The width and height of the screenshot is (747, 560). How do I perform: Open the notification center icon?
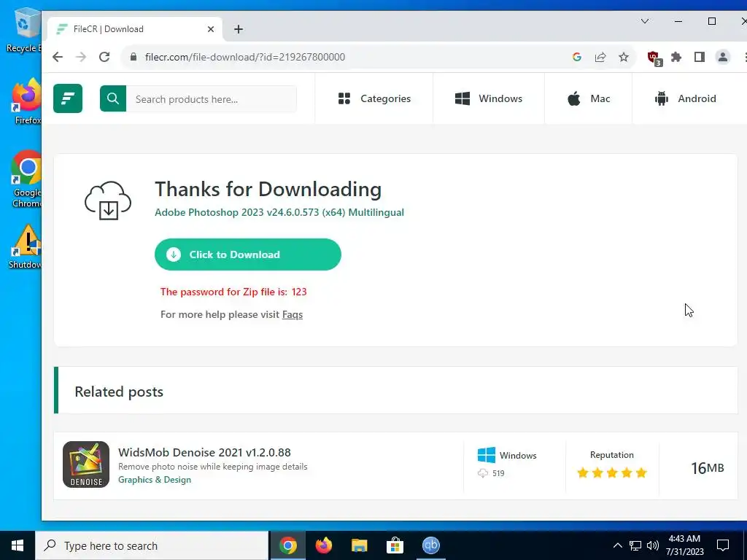[x=723, y=545]
